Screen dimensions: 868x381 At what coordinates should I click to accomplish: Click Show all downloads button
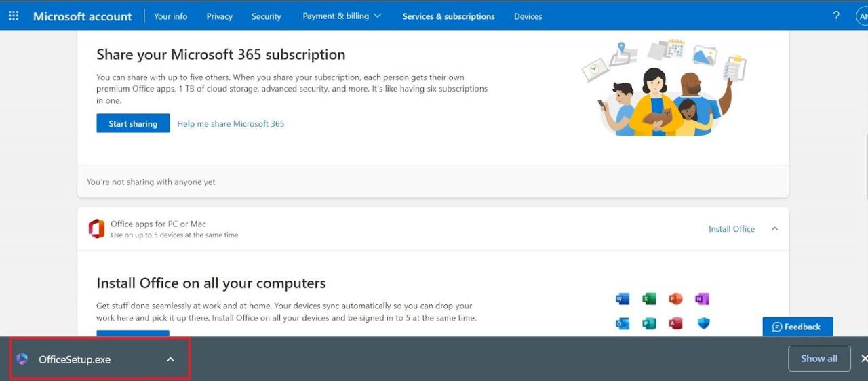819,359
